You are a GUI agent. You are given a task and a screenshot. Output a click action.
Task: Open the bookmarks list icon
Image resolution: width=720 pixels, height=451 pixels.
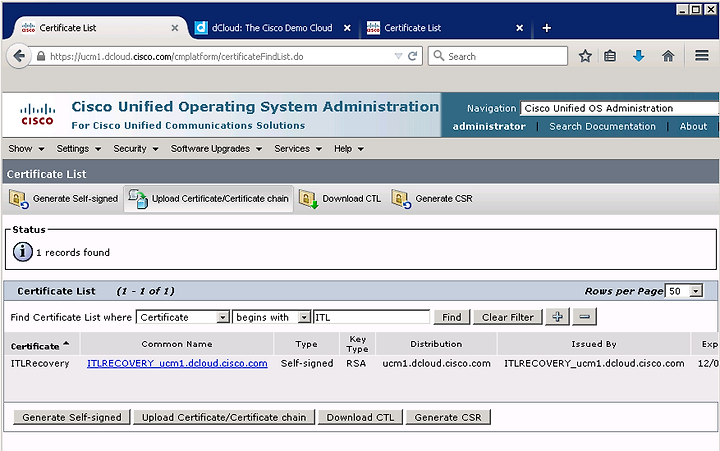[x=610, y=56]
